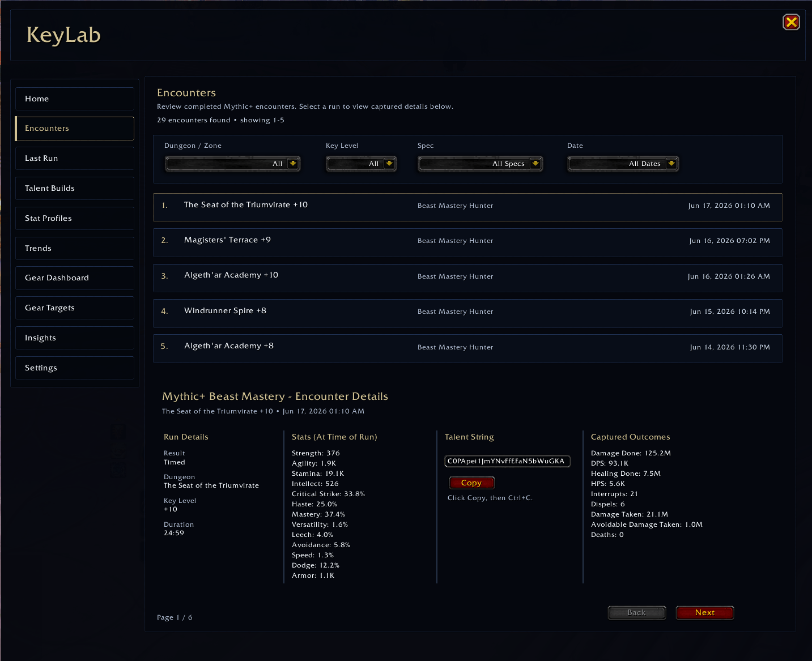Click the Jun 16, 2026 07:02 PM date
Viewport: 812px width, 661px height.
730,241
